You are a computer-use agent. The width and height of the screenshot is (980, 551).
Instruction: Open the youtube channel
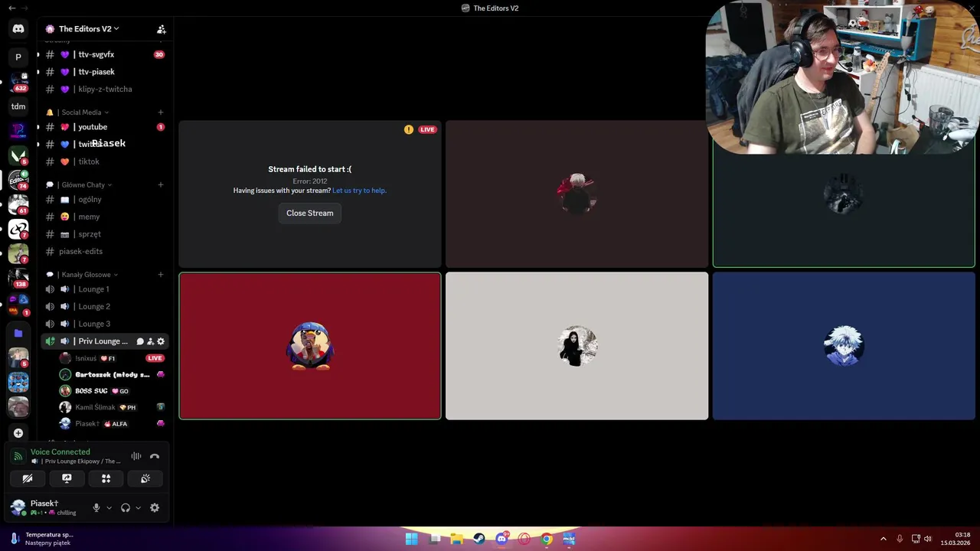pyautogui.click(x=105, y=127)
